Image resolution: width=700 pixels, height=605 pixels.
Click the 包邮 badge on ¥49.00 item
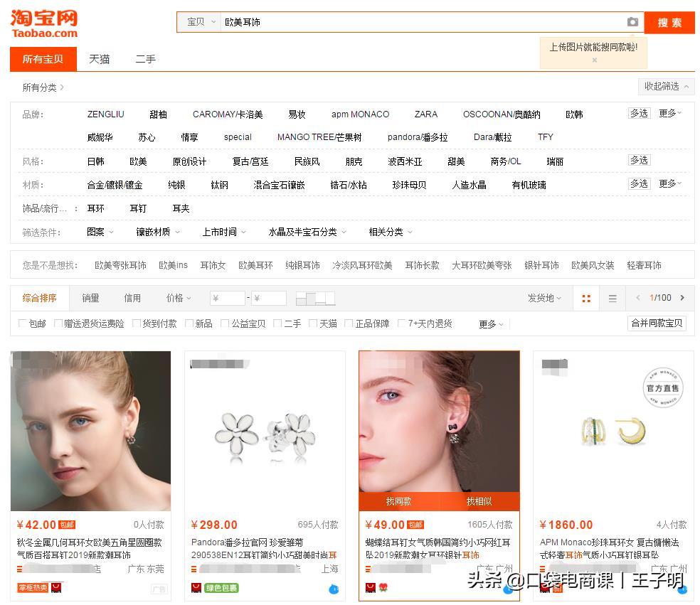tap(415, 525)
